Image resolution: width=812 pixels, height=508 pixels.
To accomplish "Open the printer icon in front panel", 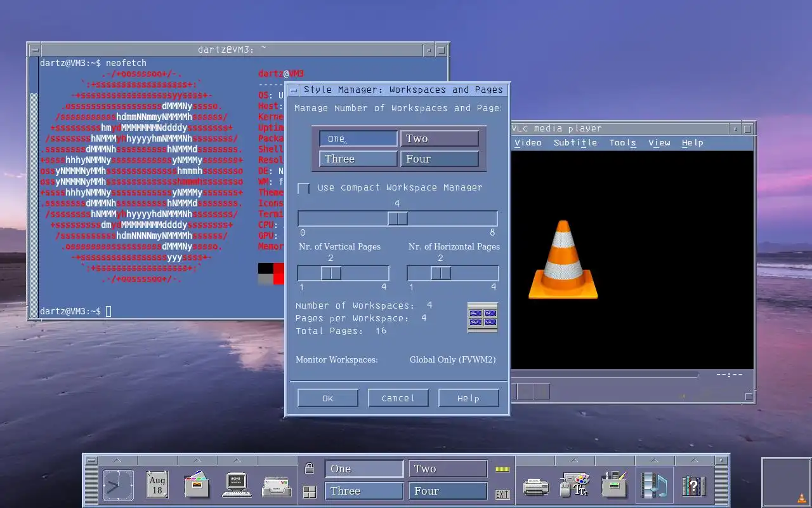I will 535,487.
